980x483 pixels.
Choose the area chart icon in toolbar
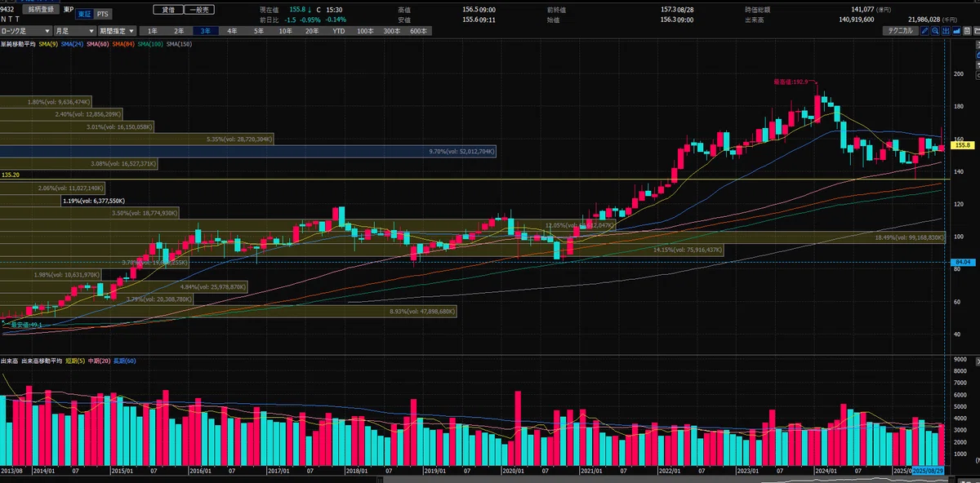click(956, 31)
